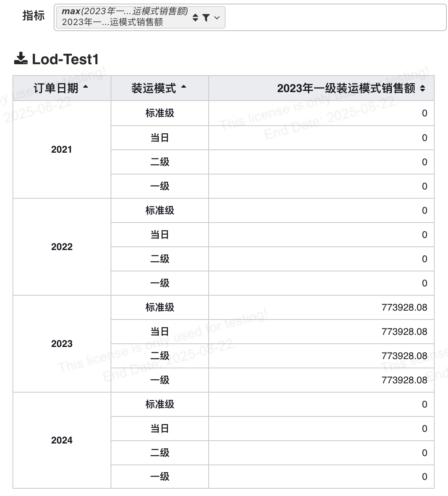Select the 2022 order year cell

(62, 247)
